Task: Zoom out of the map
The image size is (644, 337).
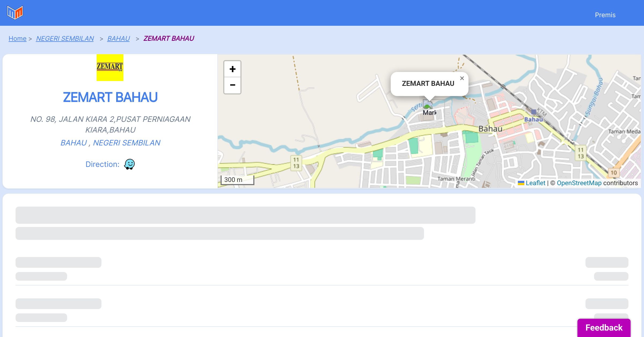Action: (x=232, y=85)
